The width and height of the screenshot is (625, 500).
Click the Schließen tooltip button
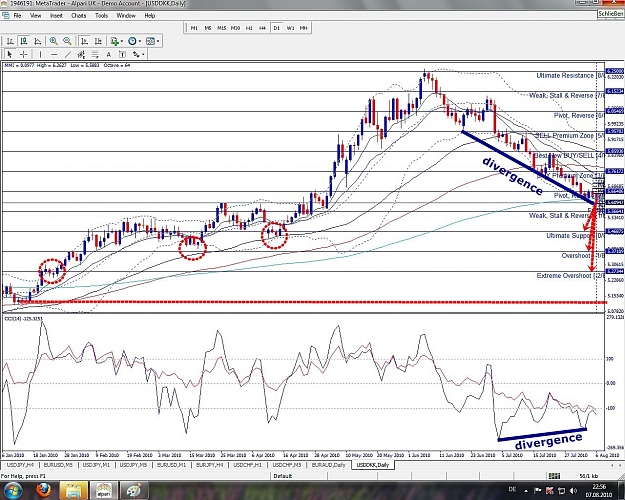click(611, 14)
